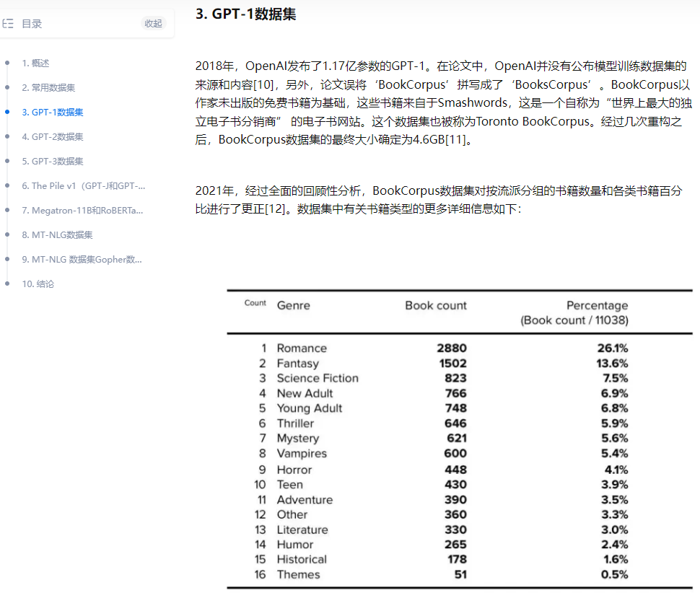
Task: Click book count value 2880
Action: 452,348
